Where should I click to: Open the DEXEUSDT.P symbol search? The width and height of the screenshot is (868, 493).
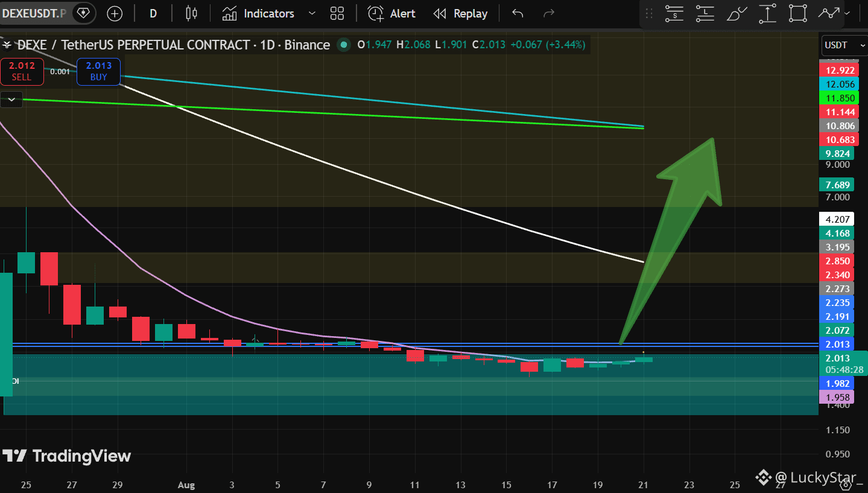[x=34, y=13]
